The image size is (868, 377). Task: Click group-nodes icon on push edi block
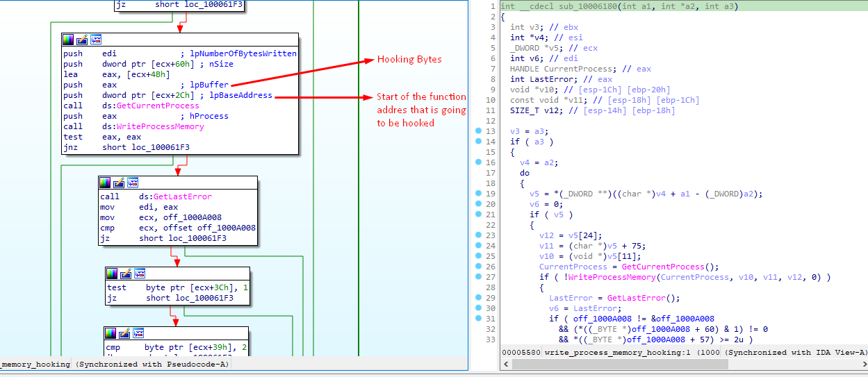[96, 40]
